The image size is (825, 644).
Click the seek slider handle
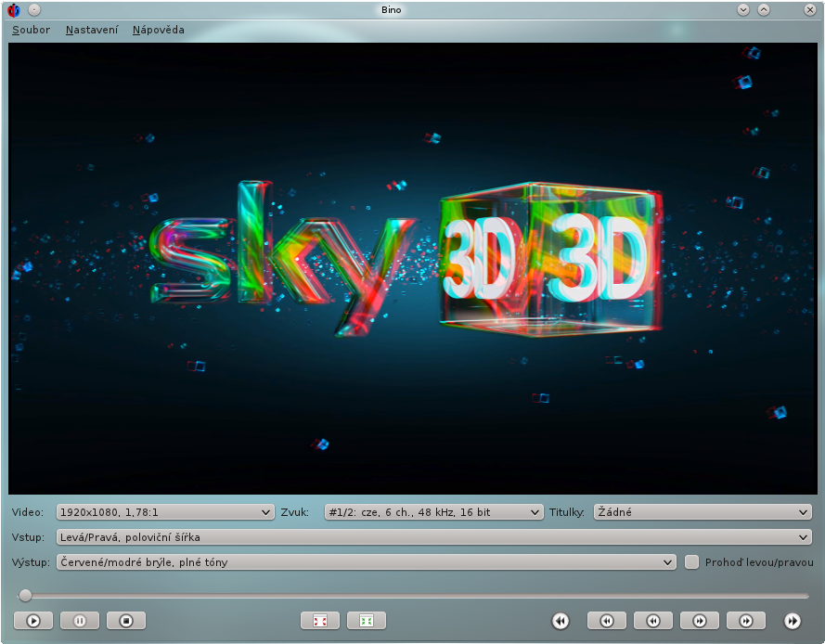(25, 596)
